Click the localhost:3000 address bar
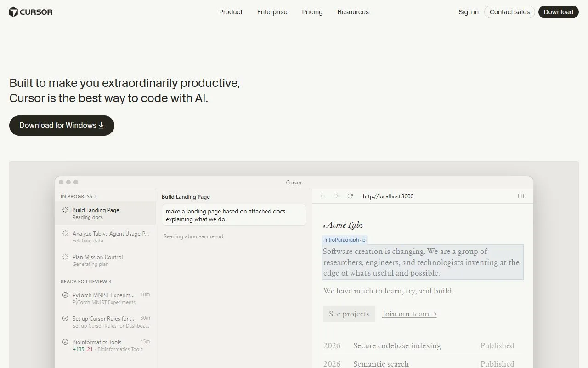 click(x=388, y=196)
